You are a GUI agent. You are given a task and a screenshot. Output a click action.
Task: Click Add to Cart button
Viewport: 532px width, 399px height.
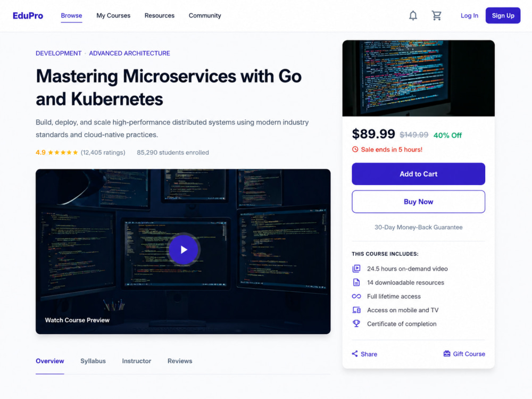[418, 174]
